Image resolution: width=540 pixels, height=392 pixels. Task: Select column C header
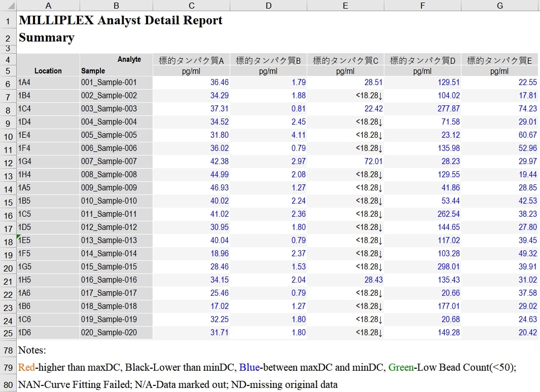pos(191,6)
